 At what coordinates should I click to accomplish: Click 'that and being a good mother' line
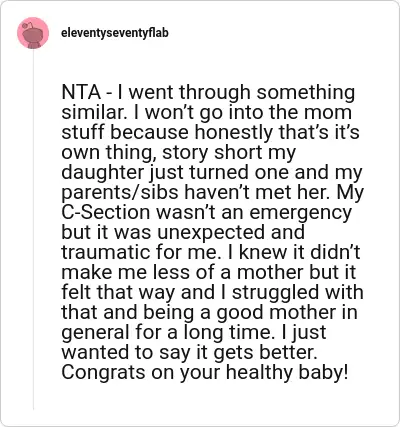point(209,313)
